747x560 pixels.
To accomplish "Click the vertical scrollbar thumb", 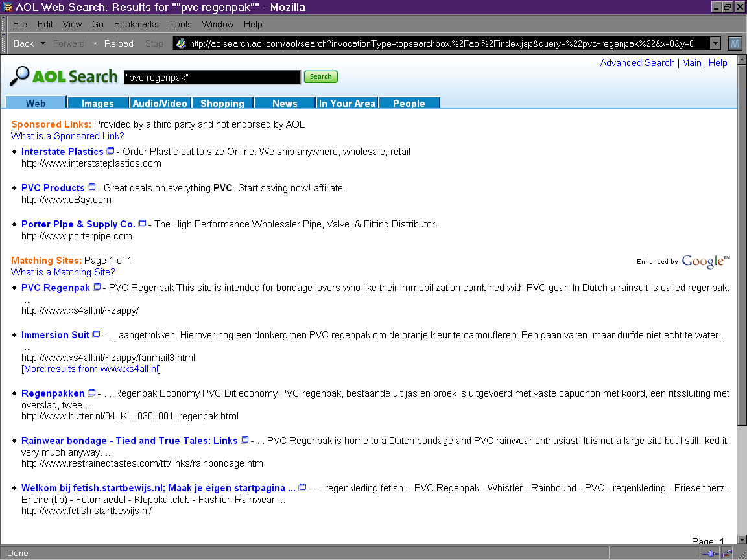I will point(742,245).
